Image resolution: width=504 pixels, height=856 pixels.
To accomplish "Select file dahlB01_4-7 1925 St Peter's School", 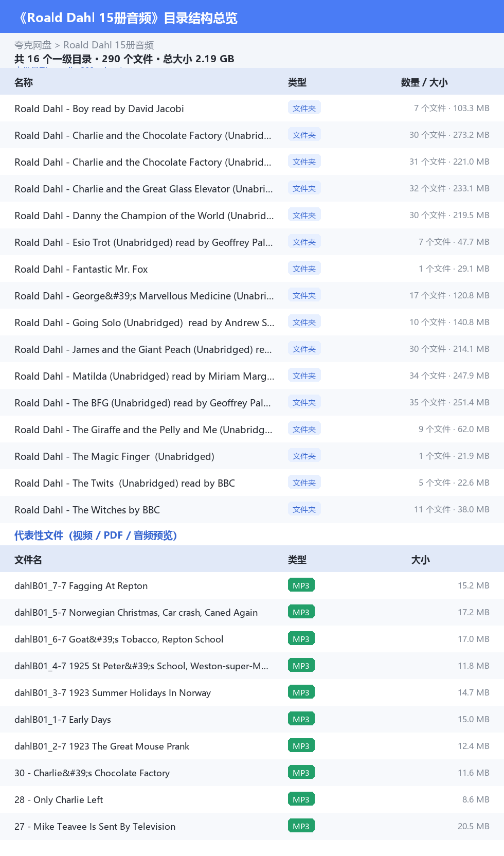I will (x=141, y=666).
